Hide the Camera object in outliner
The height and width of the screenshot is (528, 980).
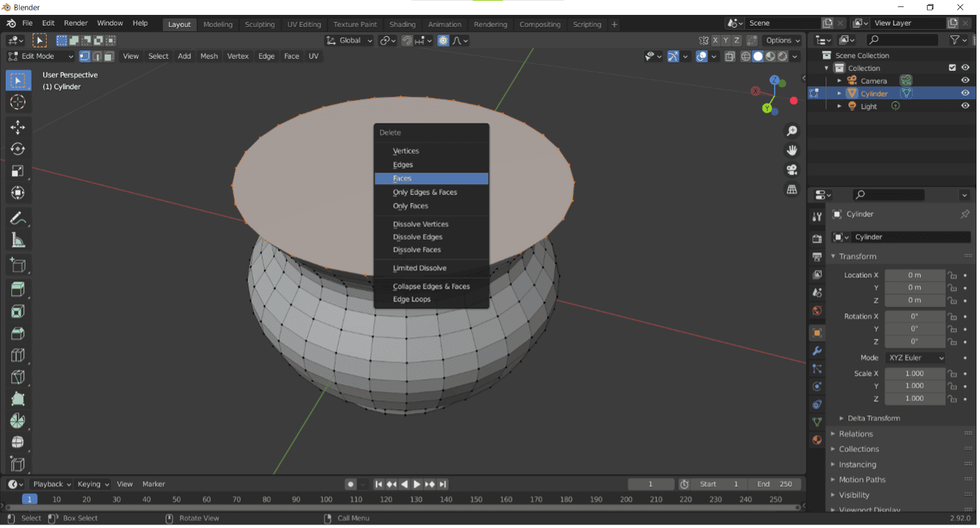click(965, 81)
